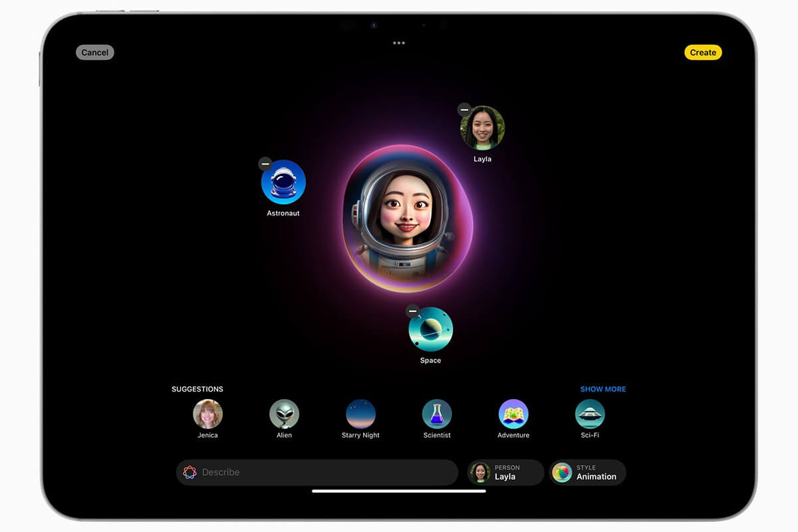Tap the Describe text field
This screenshot has width=798, height=532.
(299, 472)
